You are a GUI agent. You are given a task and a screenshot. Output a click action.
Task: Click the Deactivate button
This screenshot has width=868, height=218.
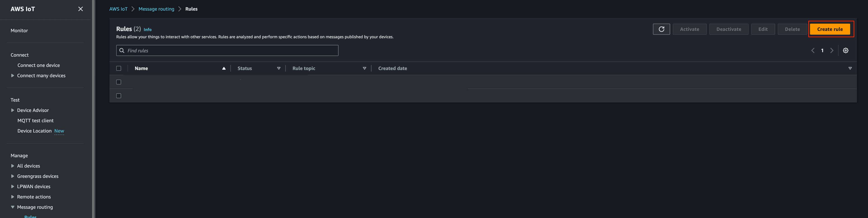729,29
